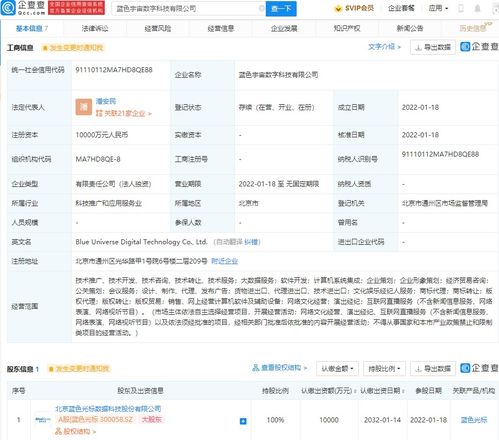Click the Qcc.com logo
Screen dimensions: 499x440
click(23, 8)
